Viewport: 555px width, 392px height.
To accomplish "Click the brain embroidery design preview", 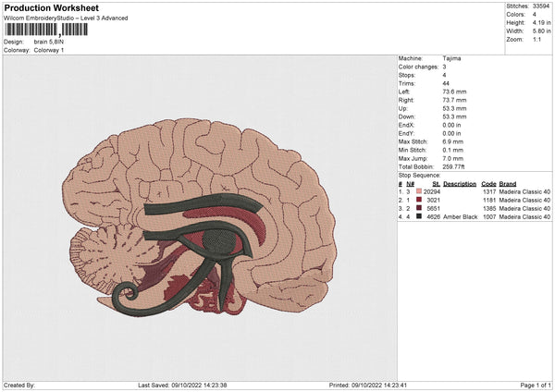I will pos(199,217).
